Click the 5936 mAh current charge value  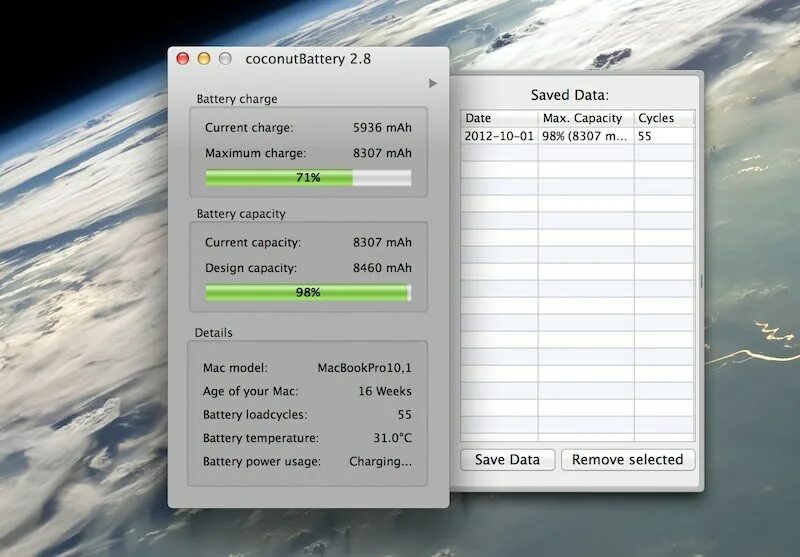[x=382, y=128]
